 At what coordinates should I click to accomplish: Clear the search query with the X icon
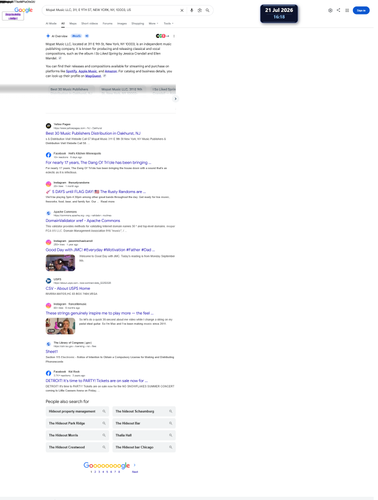(x=182, y=10)
